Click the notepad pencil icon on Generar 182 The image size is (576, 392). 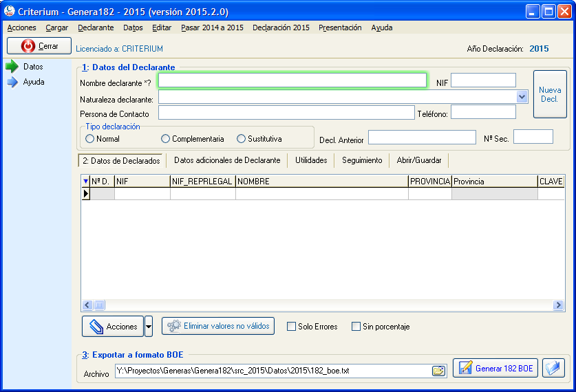tap(465, 368)
